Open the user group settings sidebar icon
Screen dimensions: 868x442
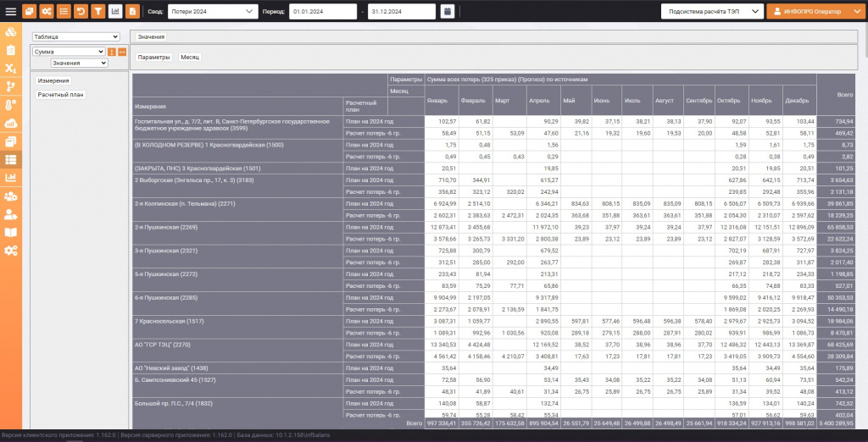click(x=10, y=196)
